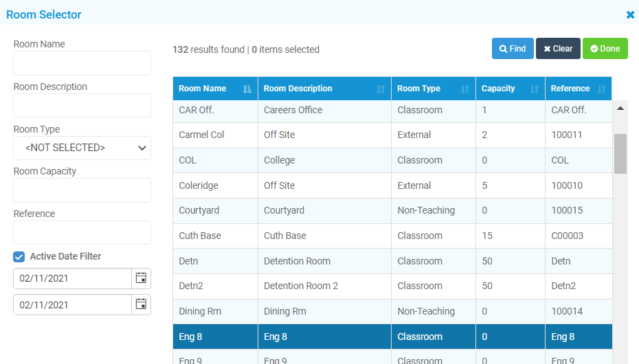Open calendar picker for second date

click(x=141, y=304)
